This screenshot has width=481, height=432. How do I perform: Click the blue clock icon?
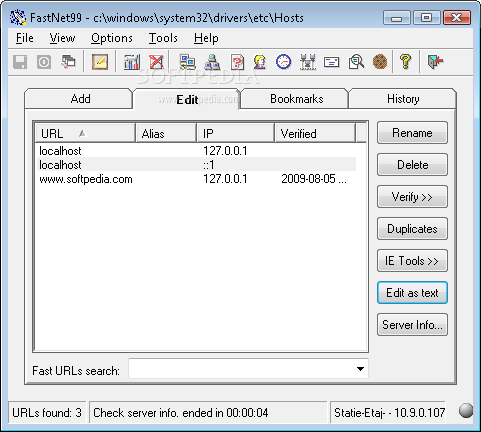pyautogui.click(x=284, y=62)
